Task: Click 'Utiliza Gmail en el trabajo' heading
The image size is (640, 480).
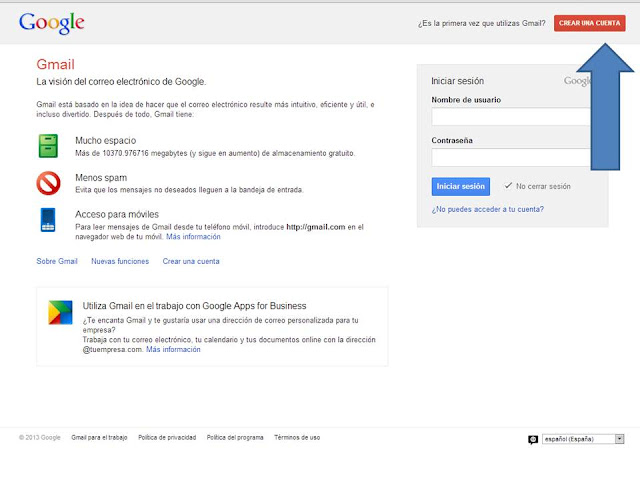Action: click(194, 306)
